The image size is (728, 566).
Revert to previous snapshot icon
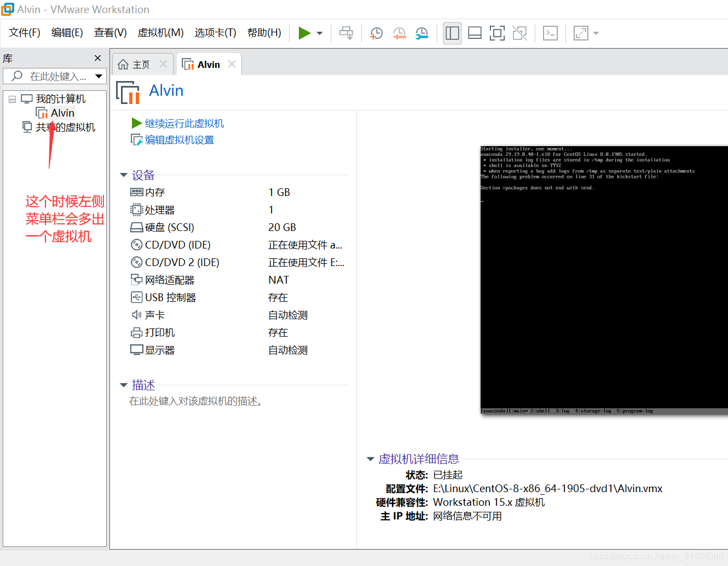(399, 33)
